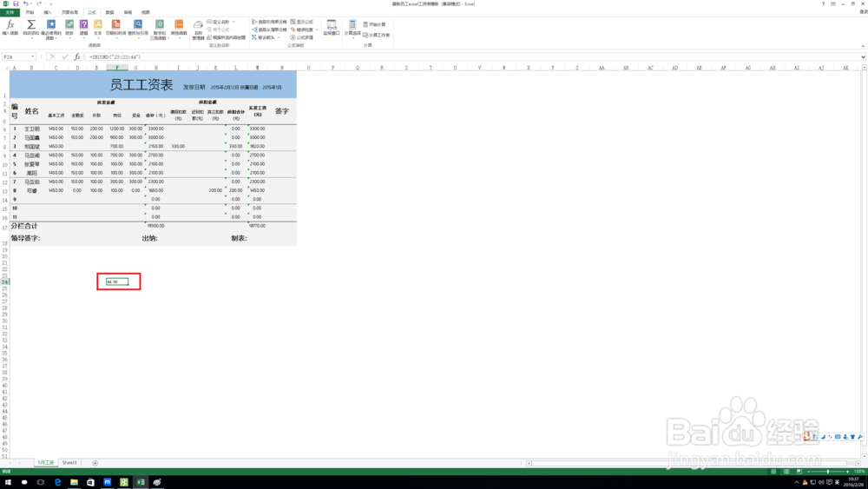Click the Undo arrow
This screenshot has height=489, width=868.
pos(25,3)
